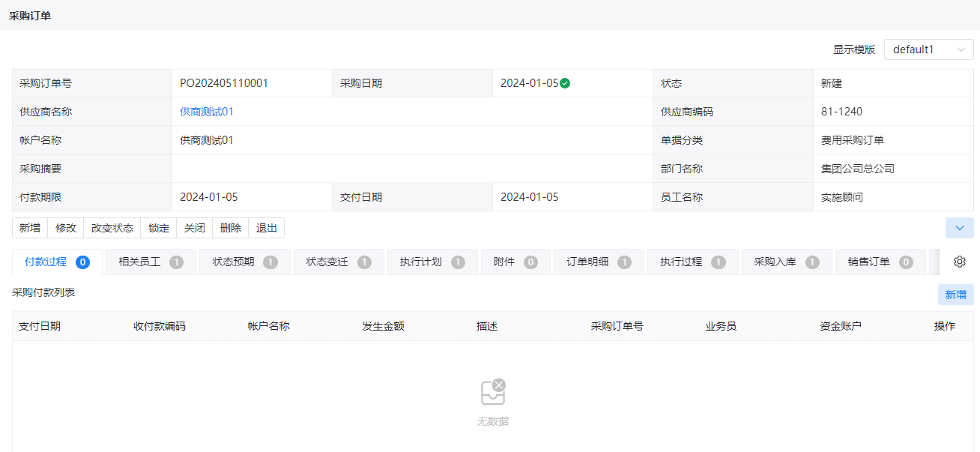Image resolution: width=980 pixels, height=452 pixels.
Task: Open the tab settings gear icon
Action: [x=960, y=262]
